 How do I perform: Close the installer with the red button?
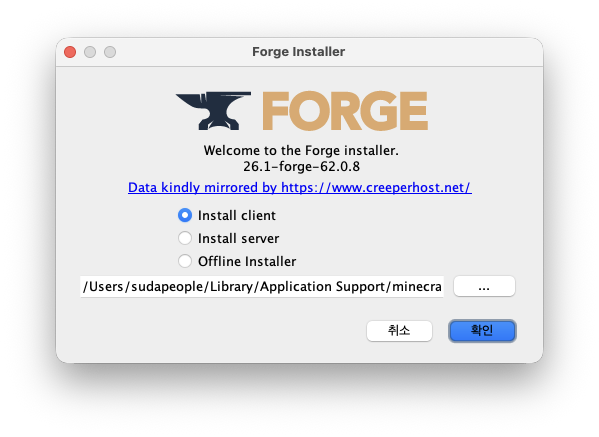(70, 52)
